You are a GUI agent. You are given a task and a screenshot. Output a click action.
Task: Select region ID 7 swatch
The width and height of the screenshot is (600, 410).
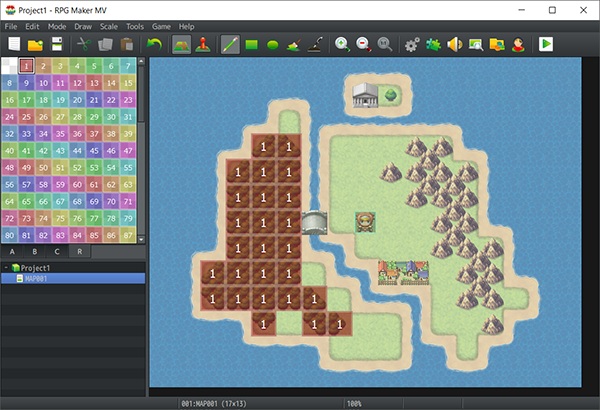point(128,66)
